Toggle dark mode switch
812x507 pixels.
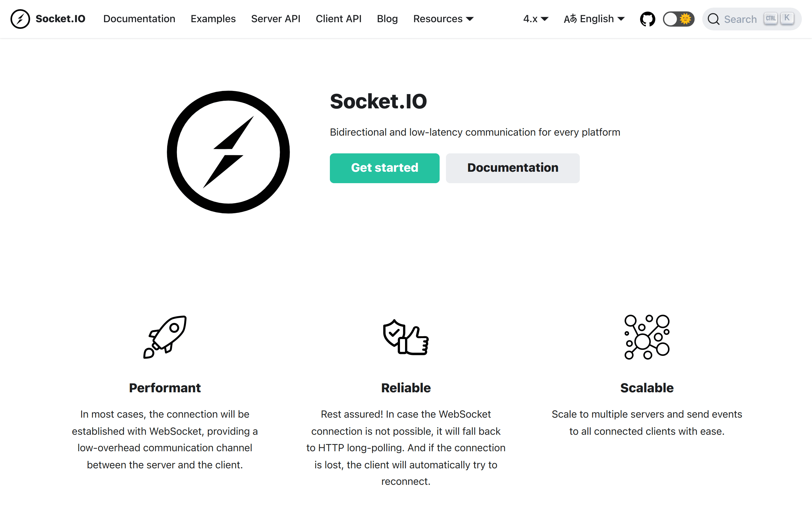[678, 19]
